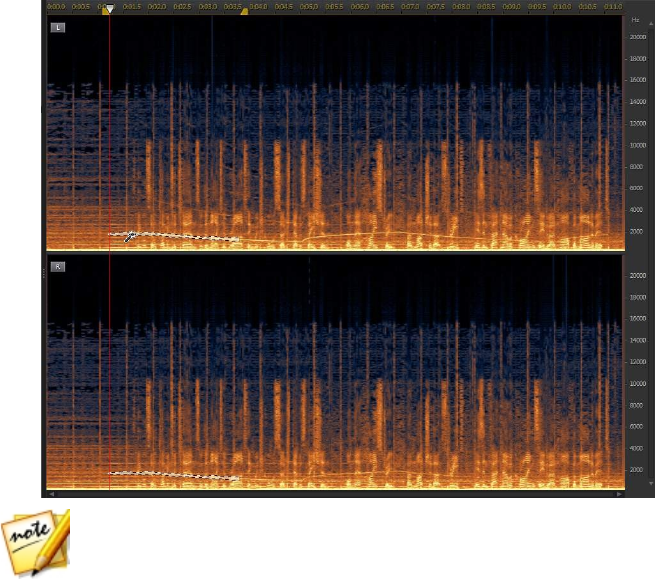Click 0:06.5 on the time ruler
Viewport: 655px width, 579px height.
click(385, 7)
